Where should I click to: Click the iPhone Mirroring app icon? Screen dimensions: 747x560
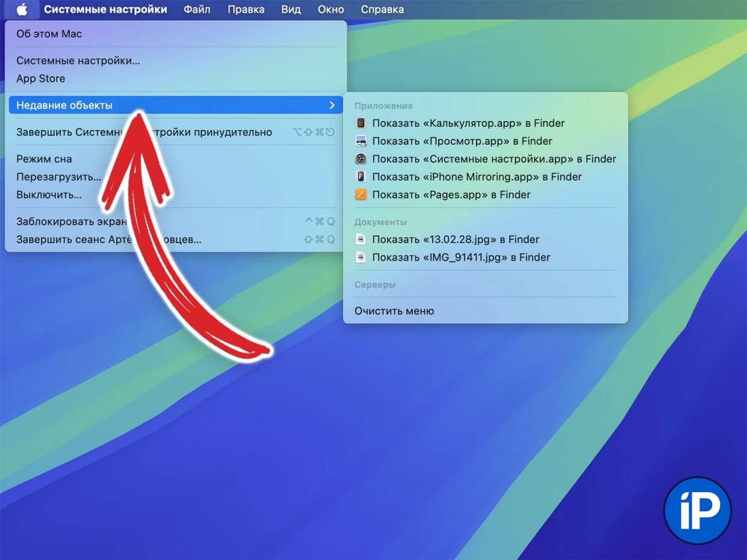coord(361,177)
